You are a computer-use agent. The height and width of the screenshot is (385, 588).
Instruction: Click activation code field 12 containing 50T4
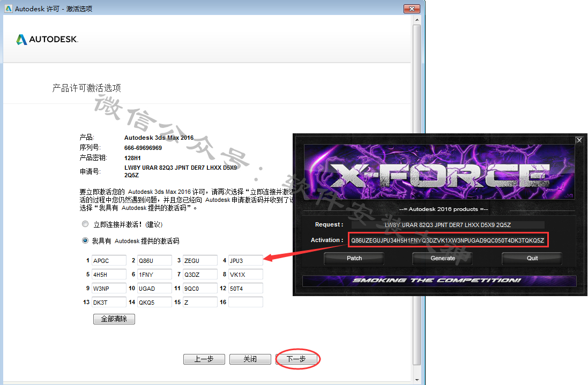coord(245,288)
